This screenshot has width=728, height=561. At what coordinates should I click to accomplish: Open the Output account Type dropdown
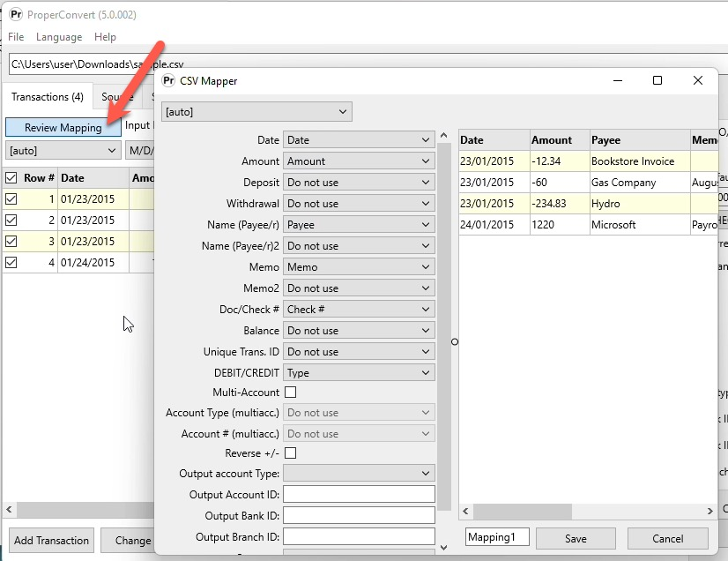coord(359,474)
